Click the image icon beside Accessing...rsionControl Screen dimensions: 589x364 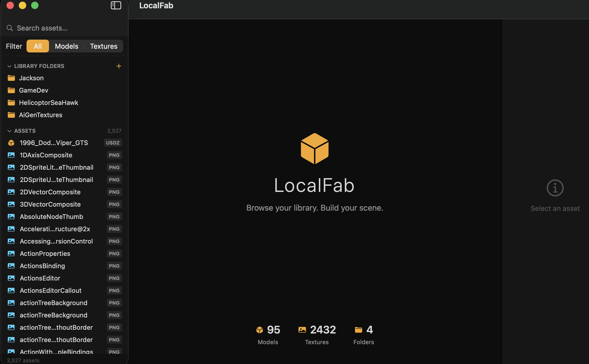[x=11, y=241]
